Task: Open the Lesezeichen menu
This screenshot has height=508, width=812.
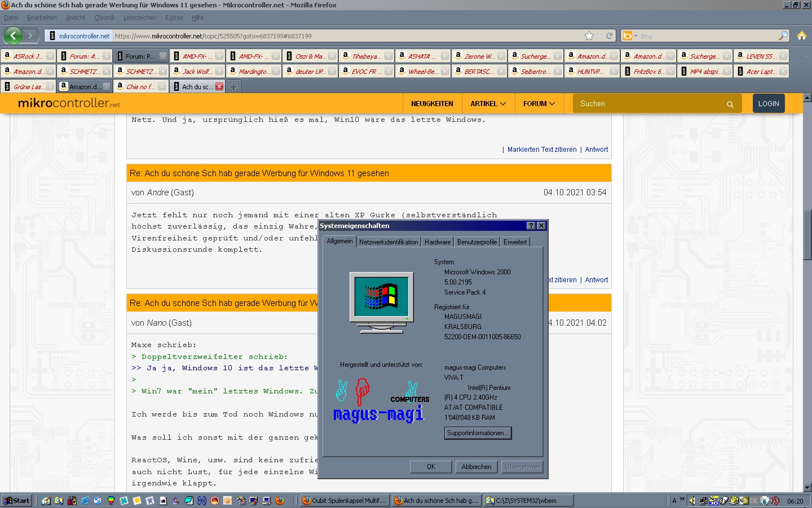Action: (140, 17)
